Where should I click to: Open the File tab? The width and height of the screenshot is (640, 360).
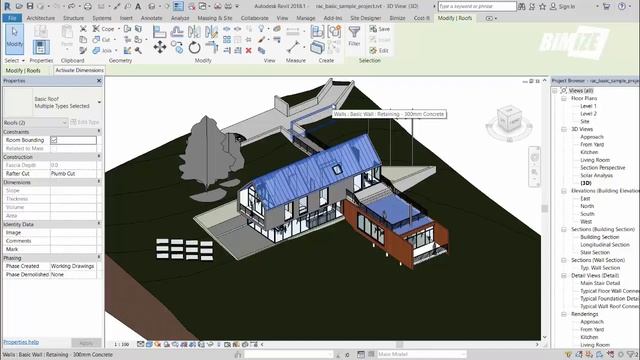pos(12,18)
